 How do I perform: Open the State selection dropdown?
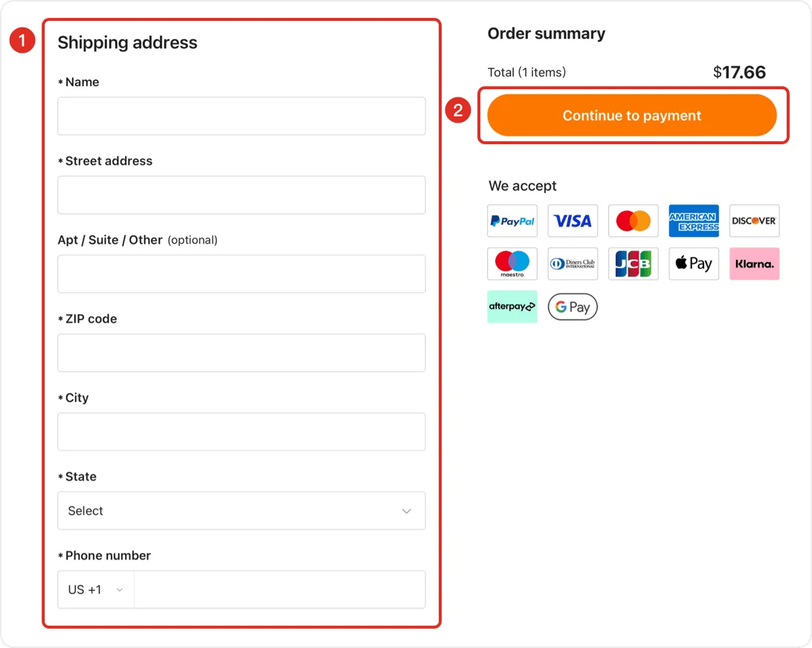pyautogui.click(x=241, y=511)
